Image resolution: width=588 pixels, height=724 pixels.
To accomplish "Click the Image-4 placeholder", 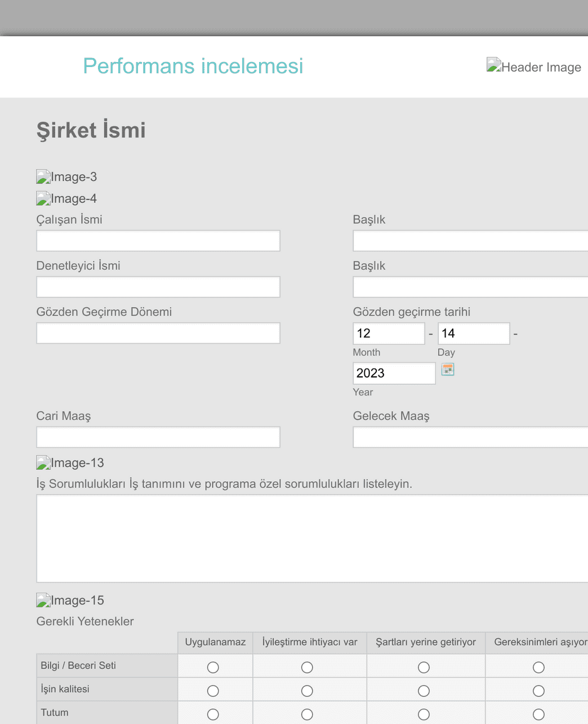I will pos(44,199).
